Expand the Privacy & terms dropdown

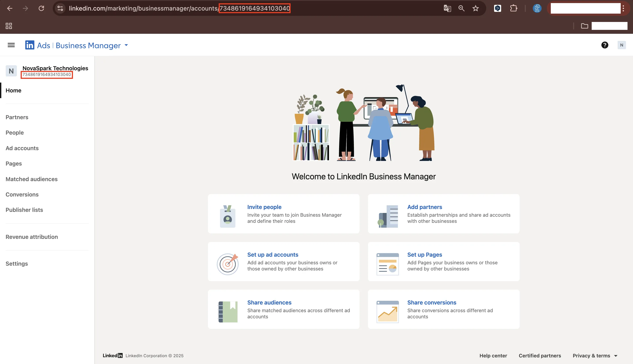[x=616, y=355]
